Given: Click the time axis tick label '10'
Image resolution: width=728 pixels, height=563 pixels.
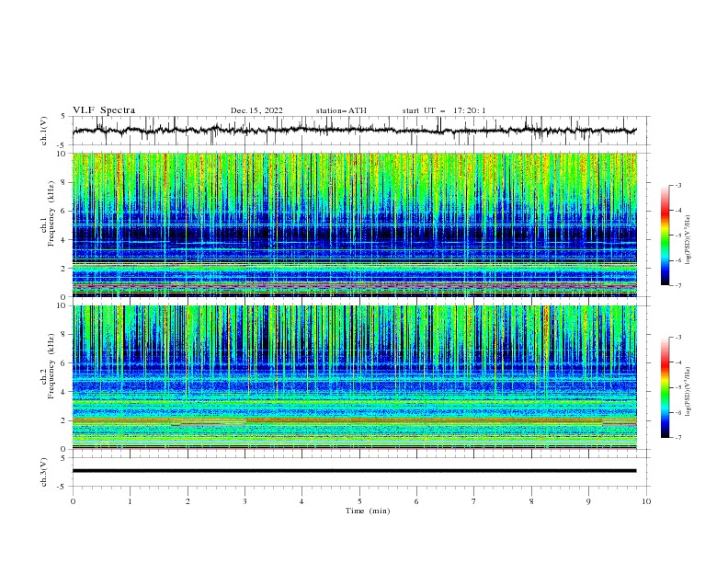Looking at the screenshot, I should (646, 501).
